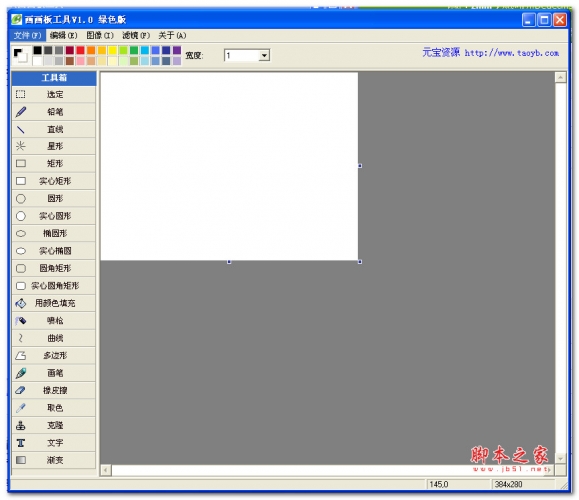Click the canvas bottom-right corner handle

click(360, 262)
